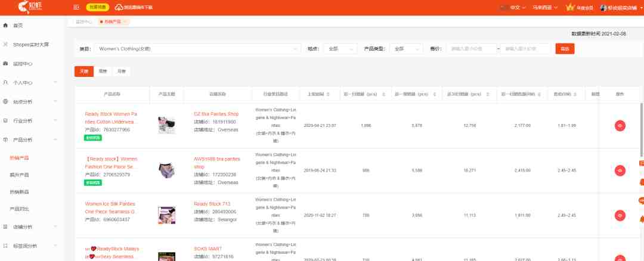Click the 监控中心 sidebar icon
644x261 pixels.
[5, 64]
